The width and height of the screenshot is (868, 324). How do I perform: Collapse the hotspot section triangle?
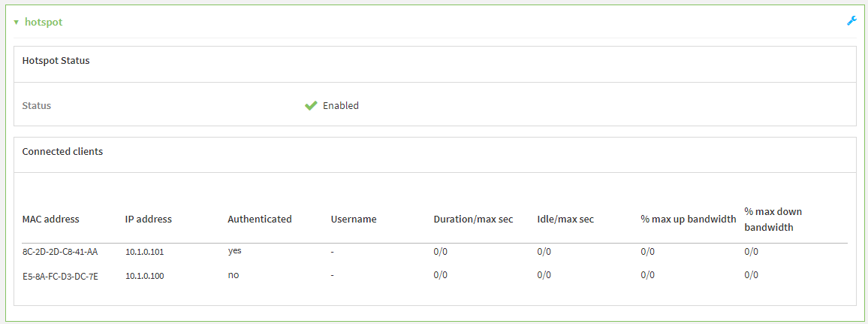pos(17,23)
